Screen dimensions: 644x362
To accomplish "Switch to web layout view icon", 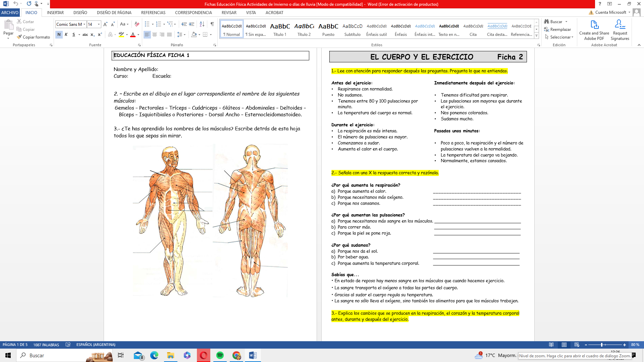I will tap(577, 345).
